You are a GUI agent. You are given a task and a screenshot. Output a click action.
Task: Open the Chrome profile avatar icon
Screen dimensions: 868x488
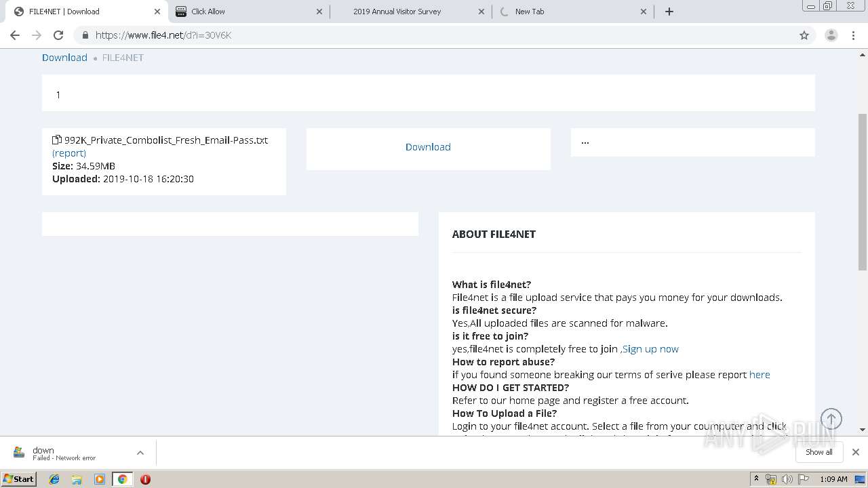tap(831, 35)
